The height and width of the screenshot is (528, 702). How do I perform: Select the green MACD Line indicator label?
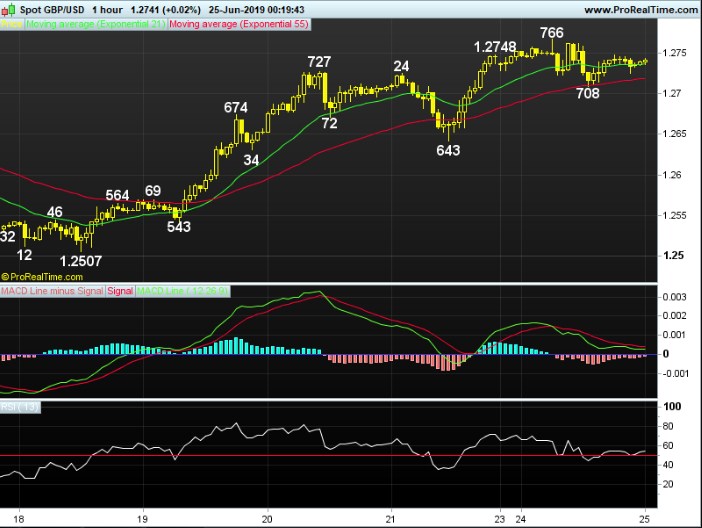184,290
